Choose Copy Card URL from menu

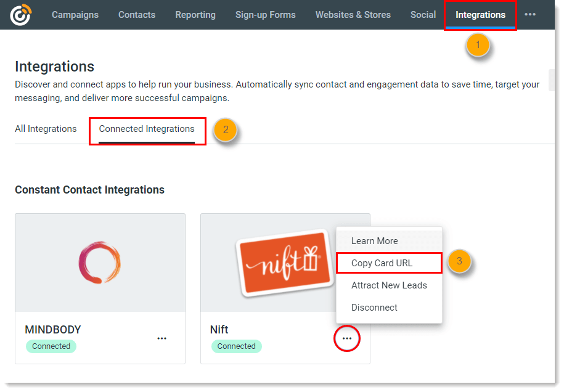point(389,263)
